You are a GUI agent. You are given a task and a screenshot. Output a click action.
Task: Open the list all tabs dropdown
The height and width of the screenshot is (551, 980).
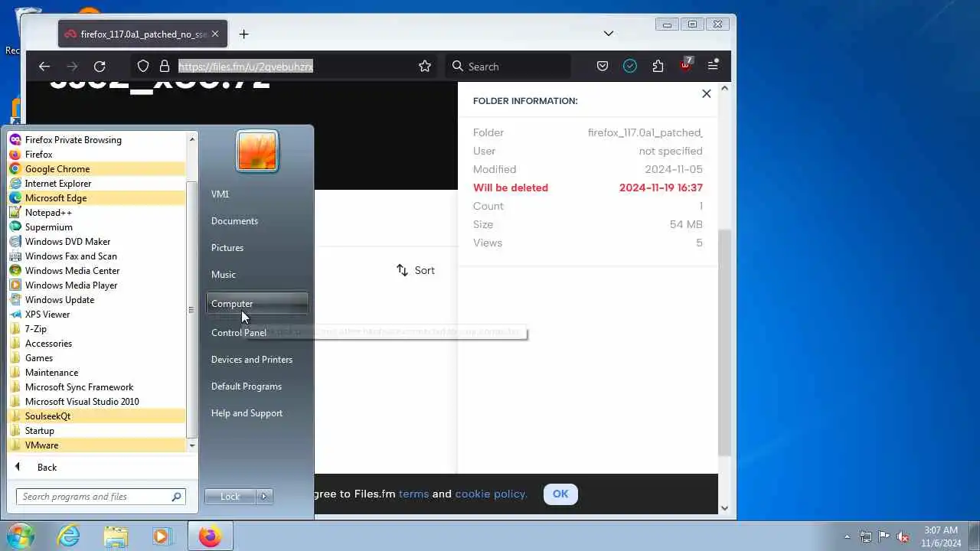point(608,34)
